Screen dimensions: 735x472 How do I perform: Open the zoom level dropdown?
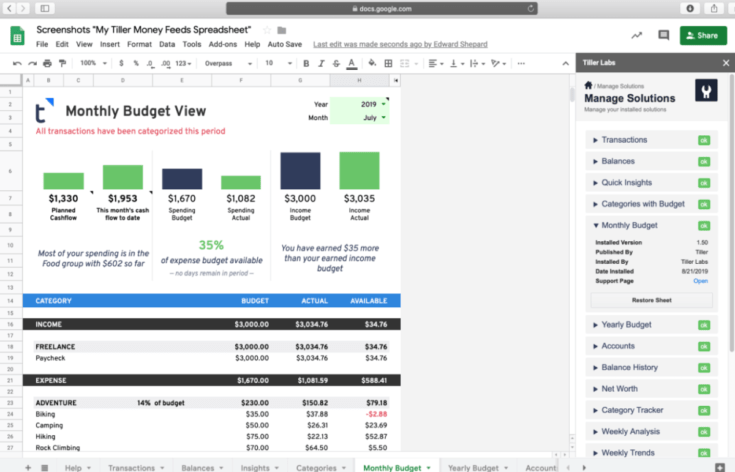(93, 63)
